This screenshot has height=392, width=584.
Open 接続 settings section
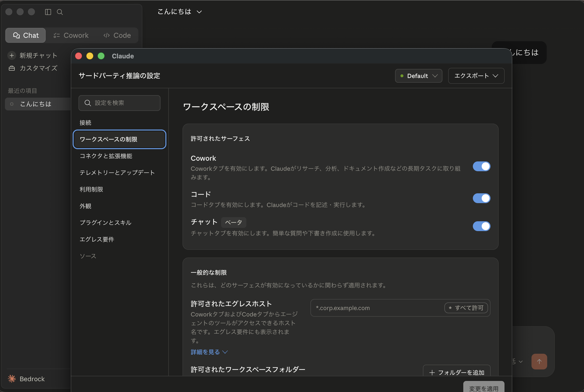(119, 122)
